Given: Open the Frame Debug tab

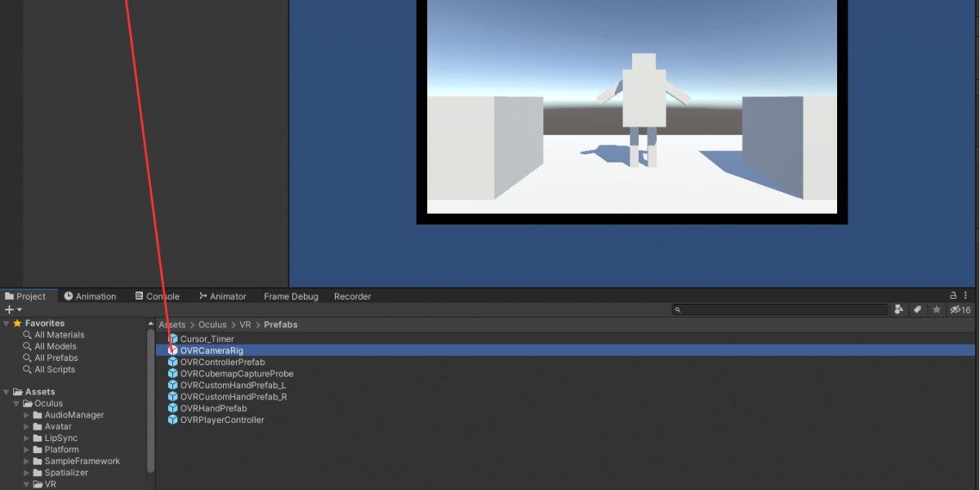Looking at the screenshot, I should 291,296.
